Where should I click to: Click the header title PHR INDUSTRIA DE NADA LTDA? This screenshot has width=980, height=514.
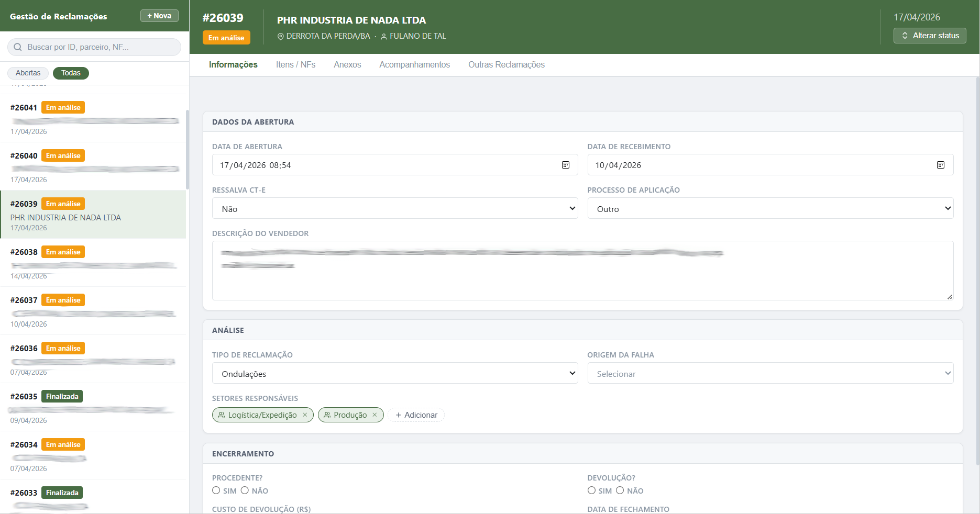pyautogui.click(x=351, y=20)
